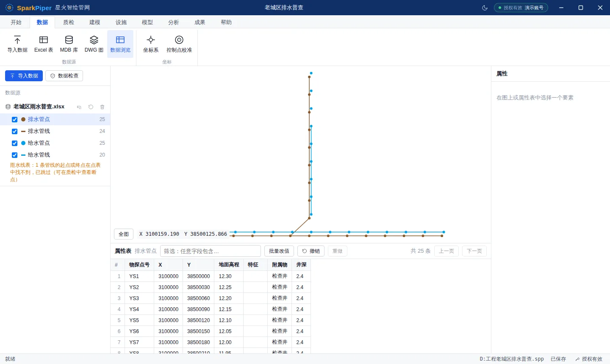This screenshot has height=364, width=610.
Task: Launch the 控制点校准 calibration tool
Action: (x=179, y=44)
